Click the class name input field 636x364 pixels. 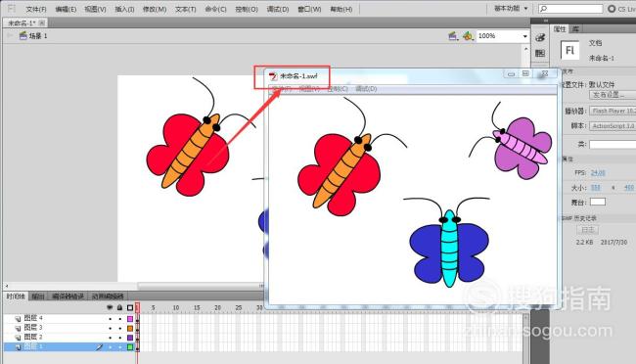pos(613,145)
